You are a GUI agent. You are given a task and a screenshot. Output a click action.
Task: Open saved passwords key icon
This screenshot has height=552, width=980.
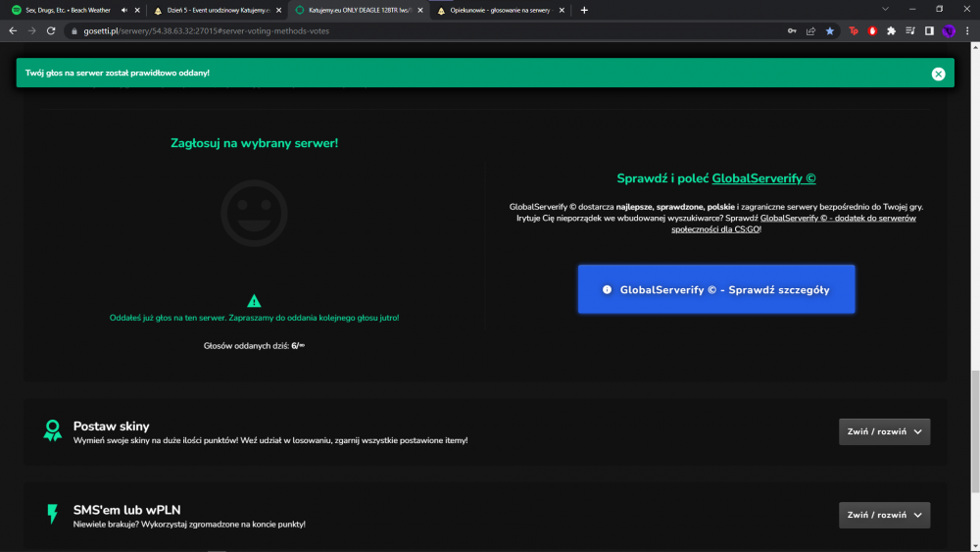tap(792, 30)
